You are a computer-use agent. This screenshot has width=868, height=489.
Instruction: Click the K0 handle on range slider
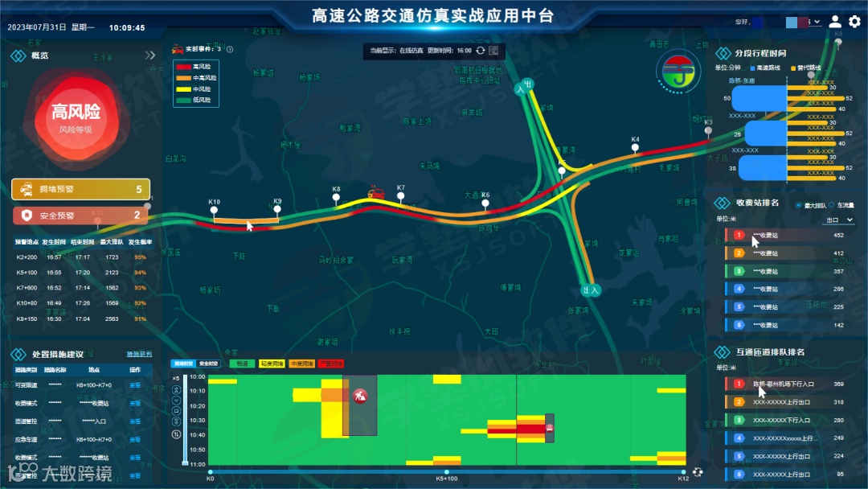click(211, 472)
